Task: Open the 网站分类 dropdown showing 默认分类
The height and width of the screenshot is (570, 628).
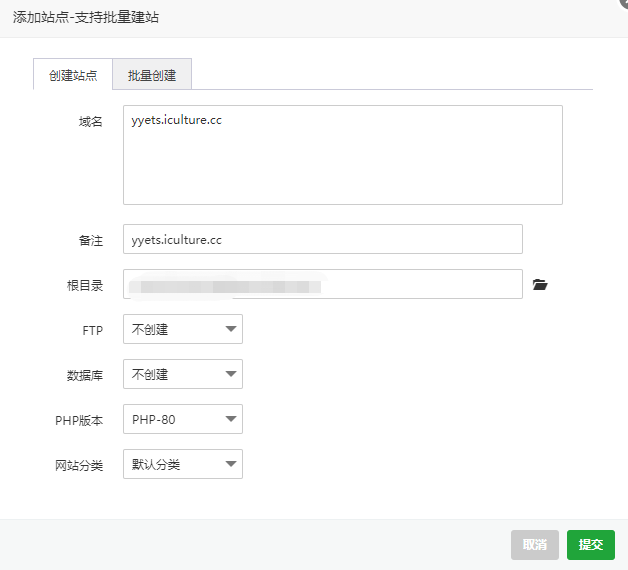Action: click(x=182, y=464)
